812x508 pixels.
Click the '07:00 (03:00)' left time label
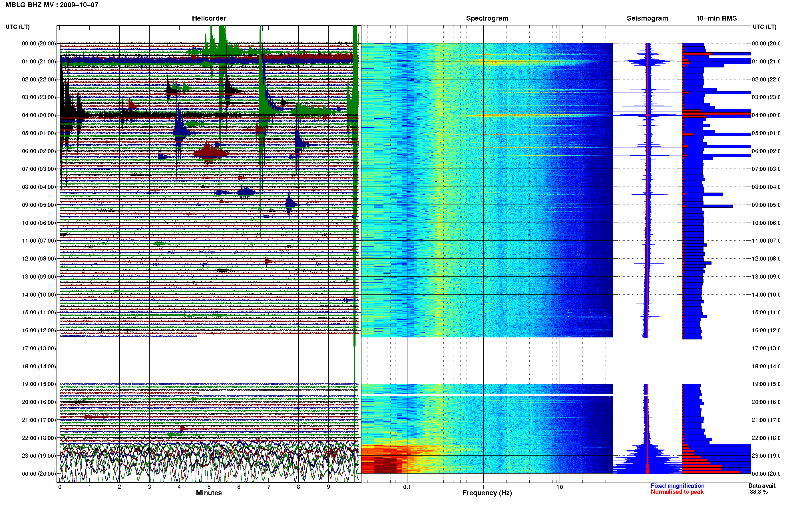pyautogui.click(x=39, y=169)
